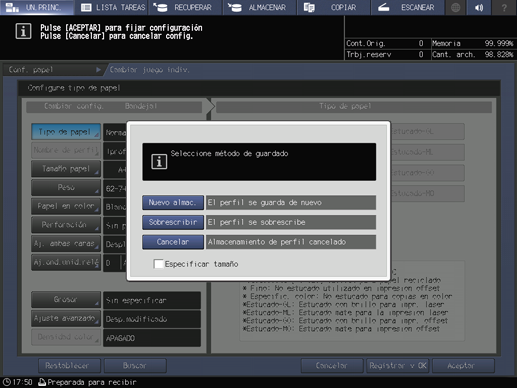Select the Estucado-GL paper type
This screenshot has height=388, width=517.
[428, 131]
